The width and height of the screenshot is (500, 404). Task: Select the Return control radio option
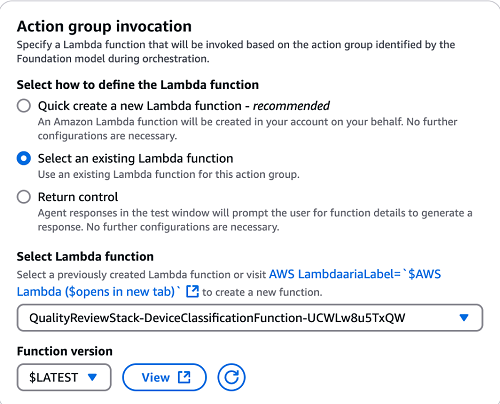(x=24, y=197)
